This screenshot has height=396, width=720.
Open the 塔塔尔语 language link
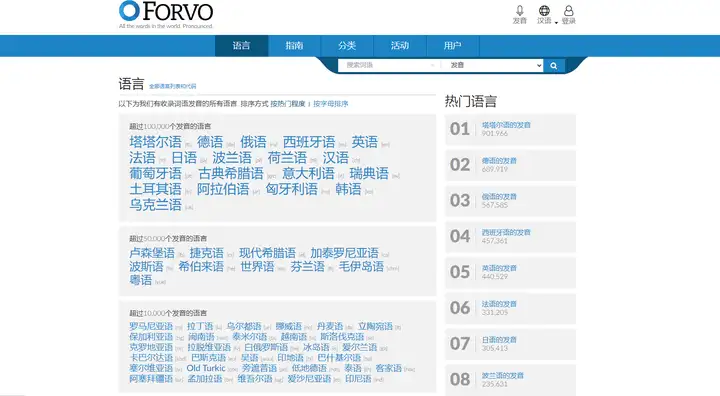coord(156,142)
